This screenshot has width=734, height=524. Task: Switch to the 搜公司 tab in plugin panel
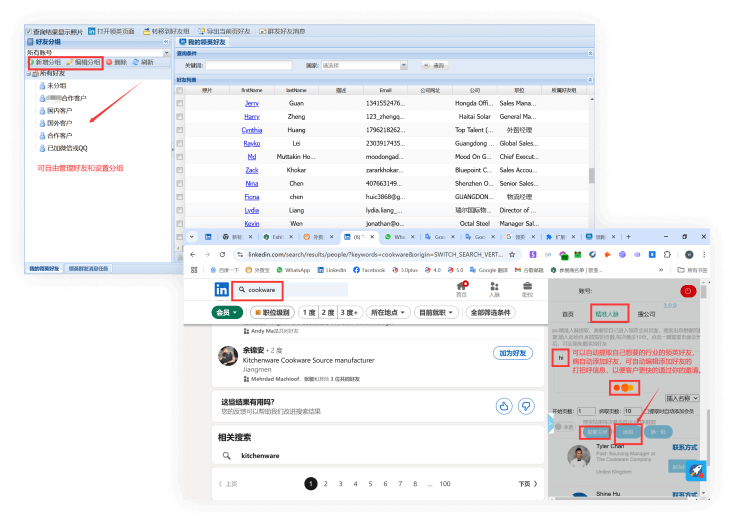pyautogui.click(x=647, y=314)
